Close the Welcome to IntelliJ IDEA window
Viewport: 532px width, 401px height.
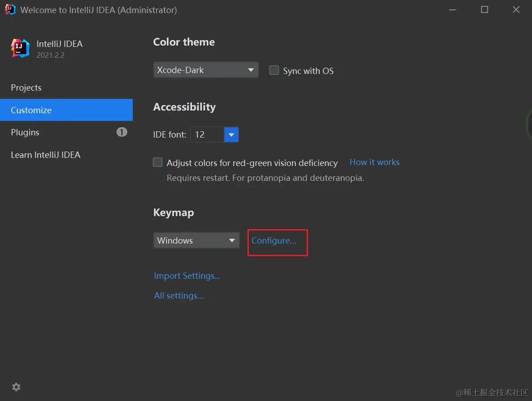point(516,9)
